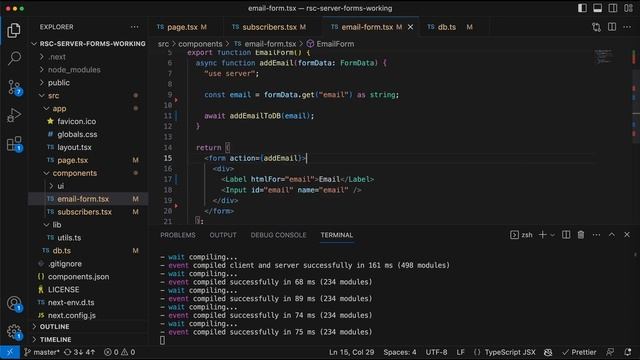The image size is (640, 360).
Task: Open the terminal launch profile dropdown arrow
Action: point(552,235)
